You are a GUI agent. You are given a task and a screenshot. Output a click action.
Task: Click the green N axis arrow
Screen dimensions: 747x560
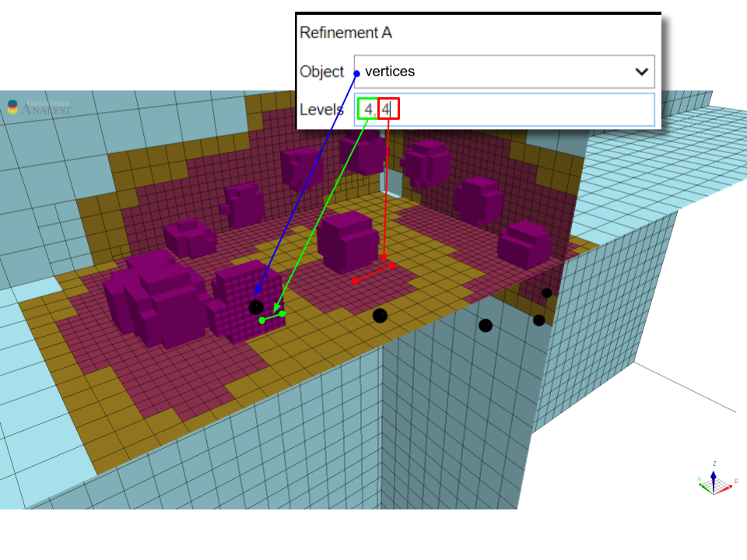[703, 488]
